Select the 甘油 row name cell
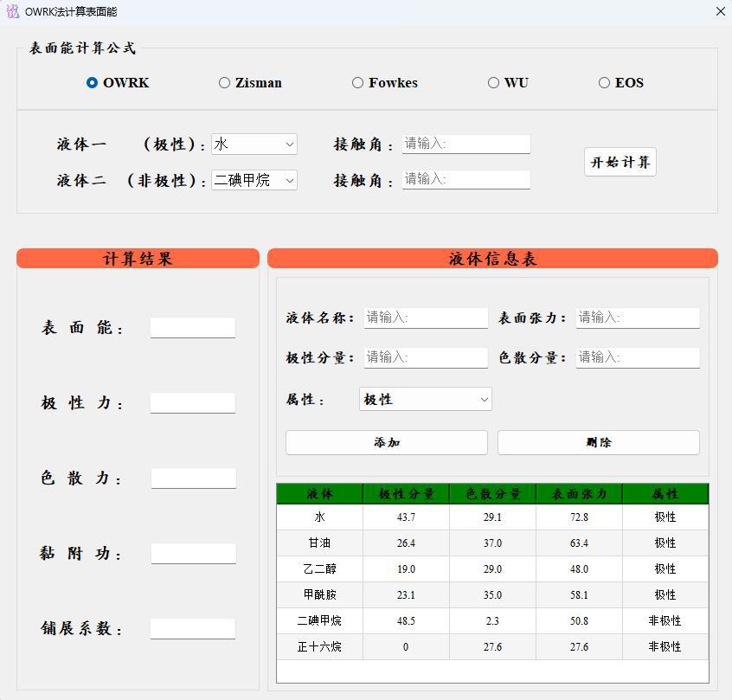 click(x=320, y=543)
